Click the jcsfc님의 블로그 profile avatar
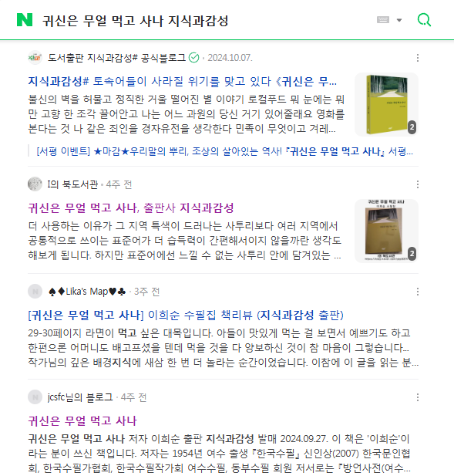 tap(35, 397)
